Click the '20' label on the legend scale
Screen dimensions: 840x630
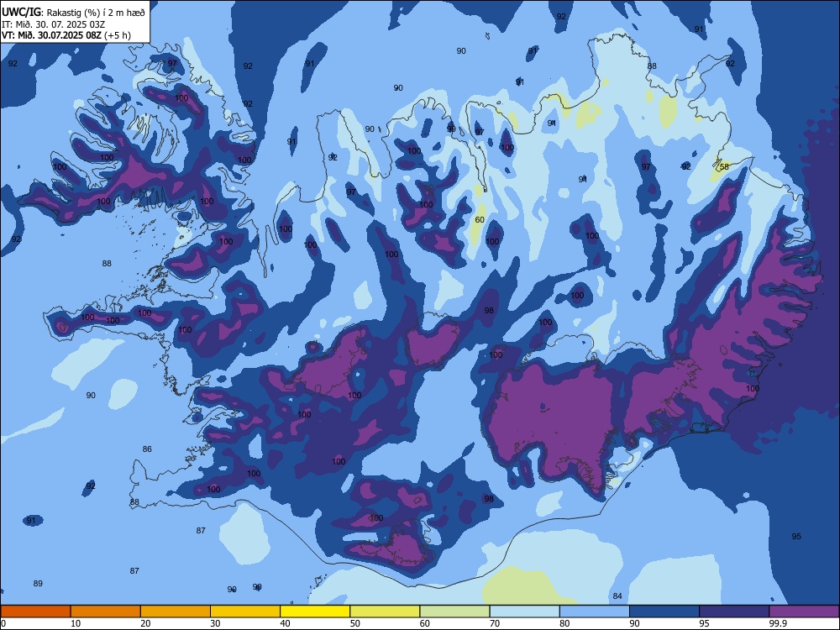click(145, 623)
